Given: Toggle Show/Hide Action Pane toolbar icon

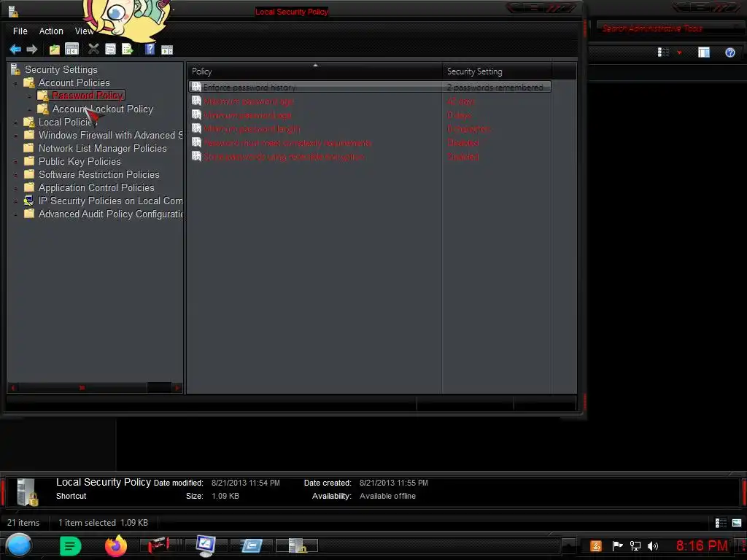Looking at the screenshot, I should tap(167, 50).
